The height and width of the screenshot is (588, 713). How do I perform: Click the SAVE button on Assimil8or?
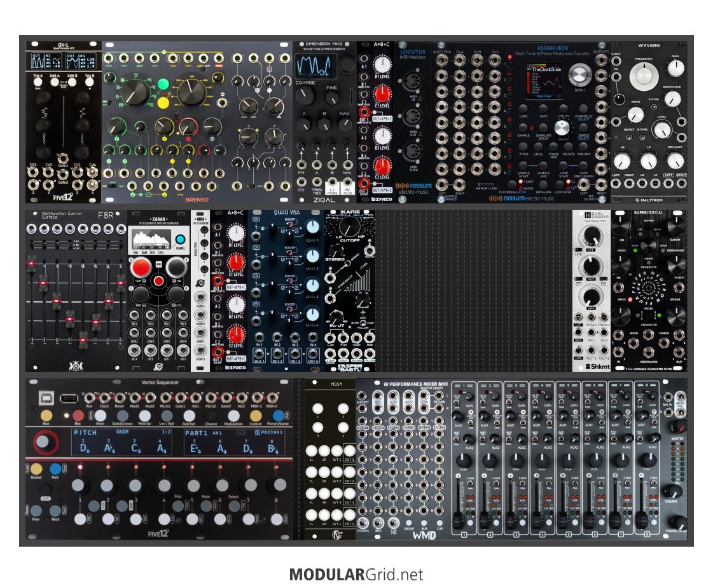click(x=543, y=108)
